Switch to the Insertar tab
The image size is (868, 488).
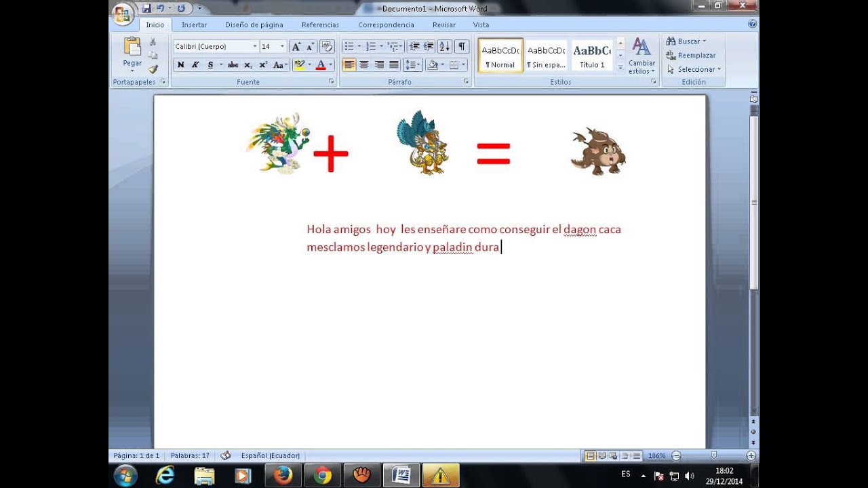point(195,24)
